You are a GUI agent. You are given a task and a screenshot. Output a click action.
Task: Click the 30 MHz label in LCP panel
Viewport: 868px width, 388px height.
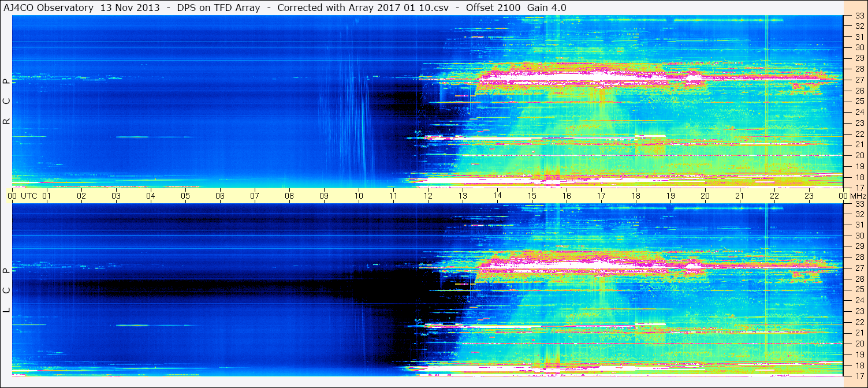(x=859, y=236)
